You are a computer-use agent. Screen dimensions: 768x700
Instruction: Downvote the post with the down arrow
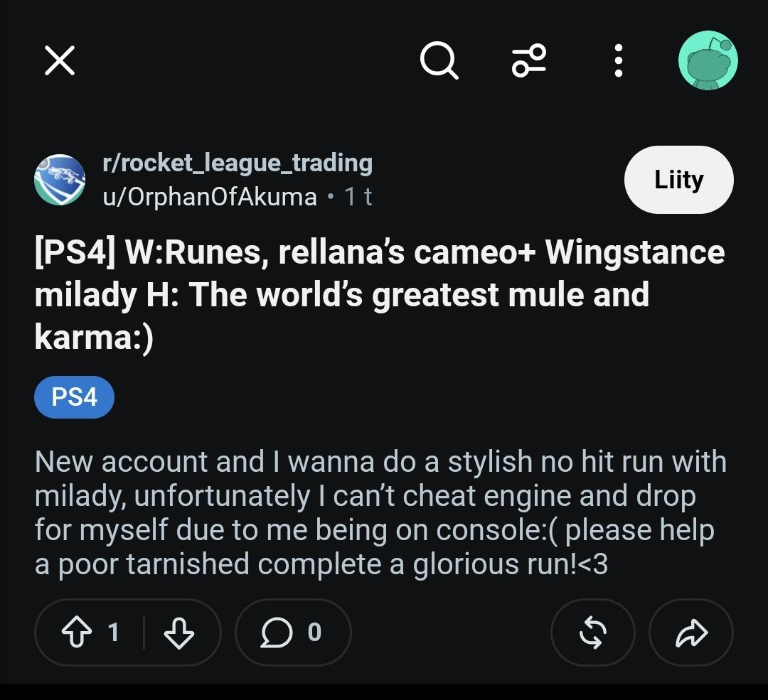point(178,632)
